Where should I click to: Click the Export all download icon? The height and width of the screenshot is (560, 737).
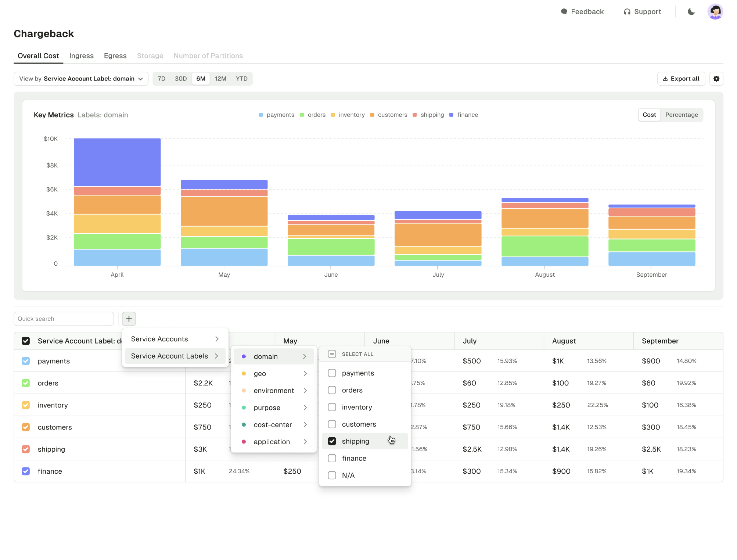point(665,79)
